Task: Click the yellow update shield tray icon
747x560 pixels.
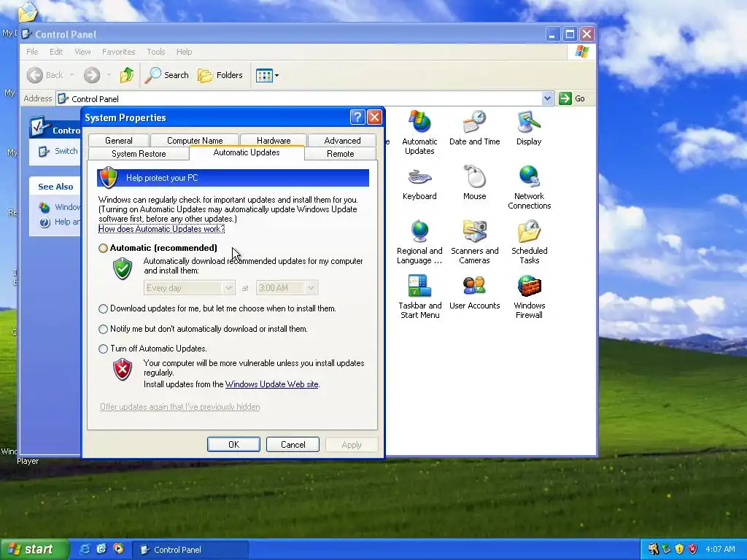Action: click(679, 549)
